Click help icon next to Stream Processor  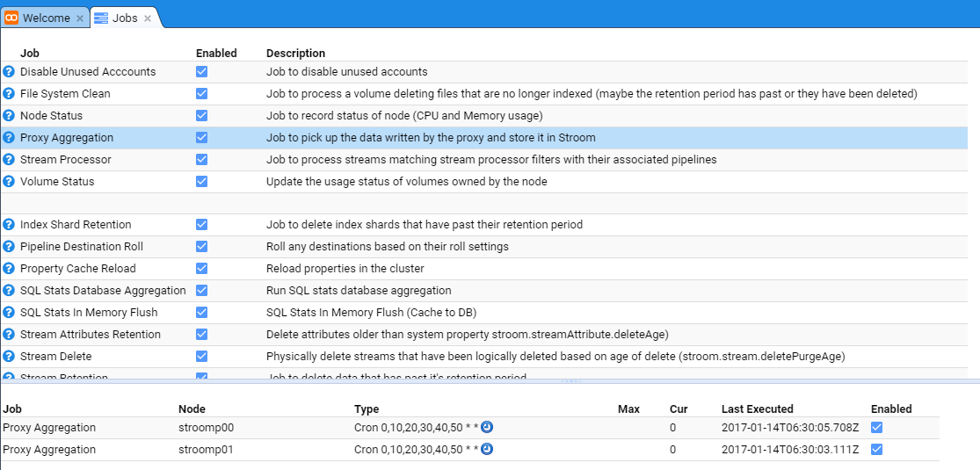tap(9, 160)
